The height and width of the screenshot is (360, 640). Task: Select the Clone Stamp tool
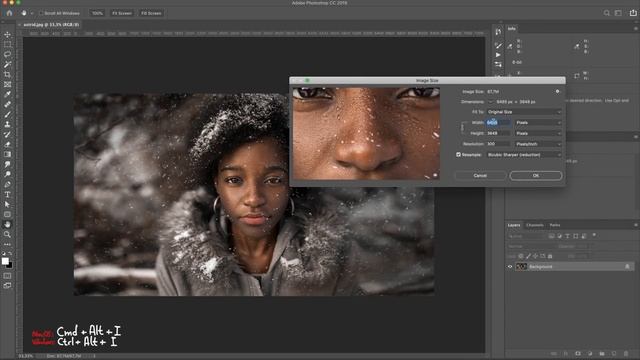tap(7, 124)
